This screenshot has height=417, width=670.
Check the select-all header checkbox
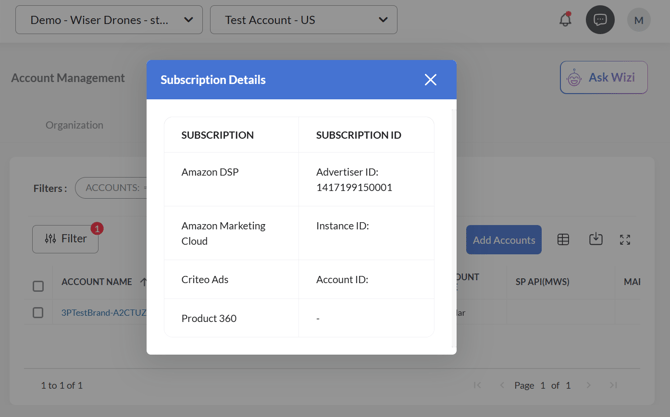pyautogui.click(x=38, y=286)
